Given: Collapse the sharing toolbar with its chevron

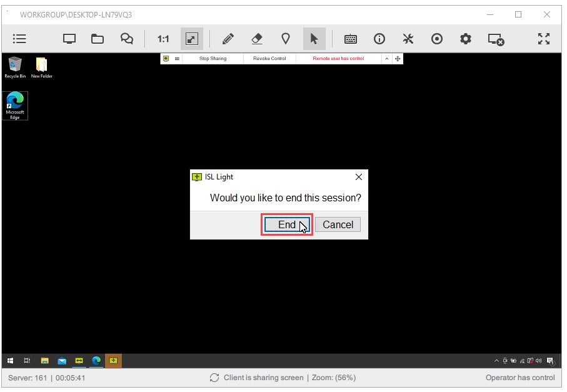Looking at the screenshot, I should coord(388,58).
